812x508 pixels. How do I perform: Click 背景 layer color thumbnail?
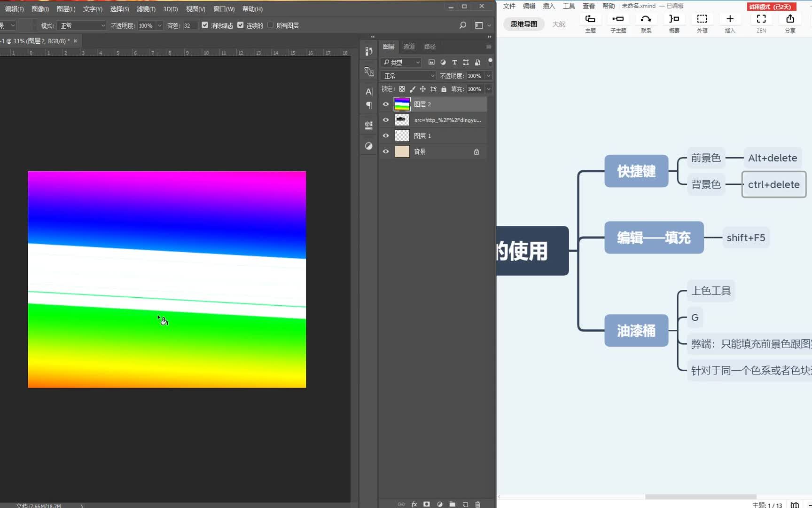(x=402, y=151)
